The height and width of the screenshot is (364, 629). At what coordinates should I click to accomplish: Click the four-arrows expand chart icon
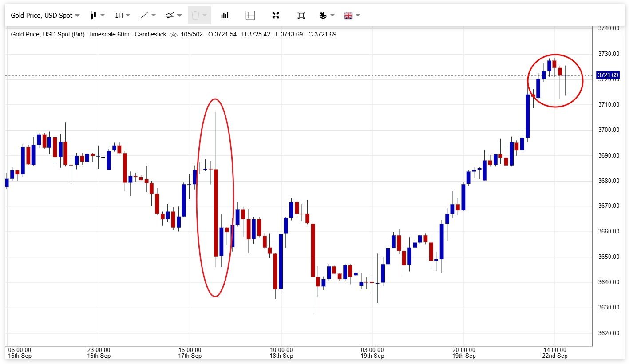[x=276, y=16]
